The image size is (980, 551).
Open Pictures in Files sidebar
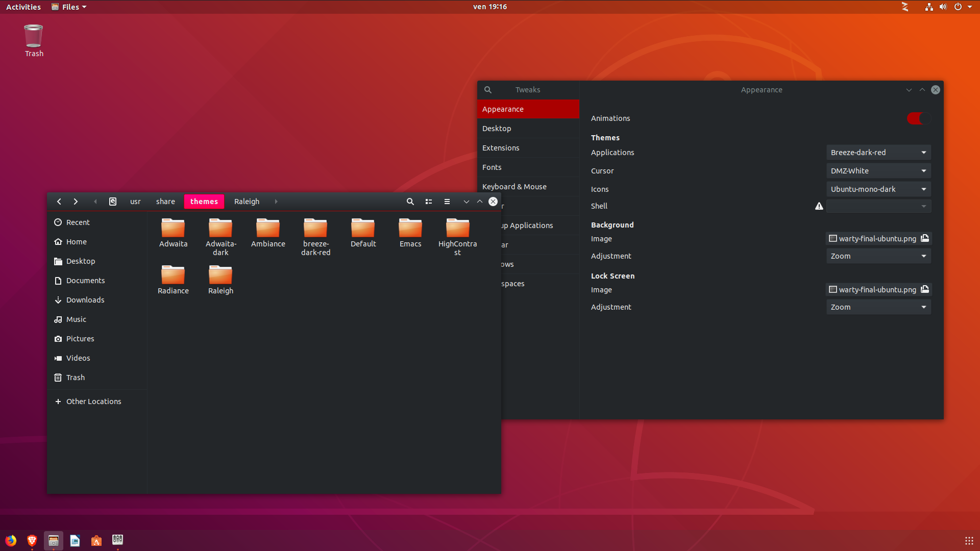pyautogui.click(x=97, y=339)
